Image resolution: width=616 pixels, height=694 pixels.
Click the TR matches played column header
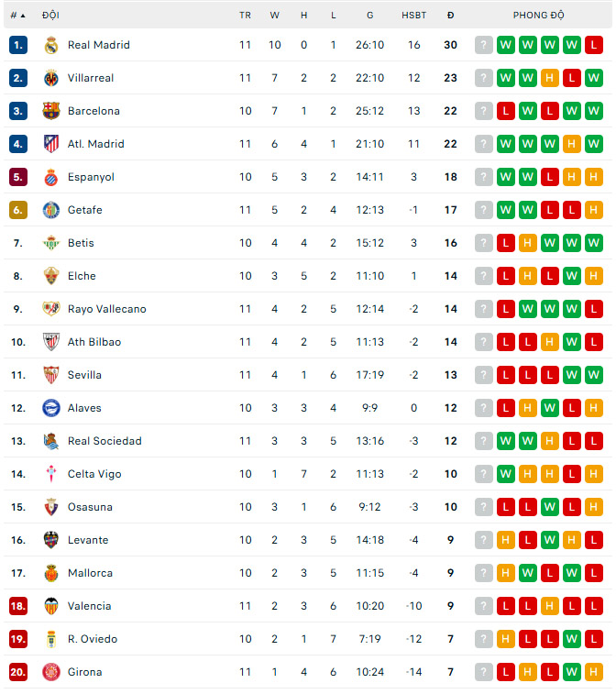[x=245, y=16]
